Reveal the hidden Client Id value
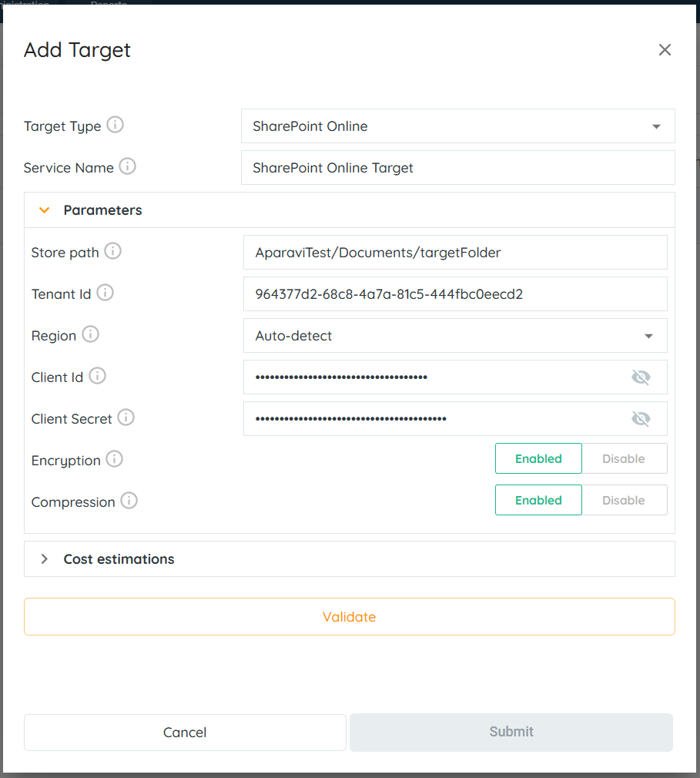700x778 pixels. 641,377
